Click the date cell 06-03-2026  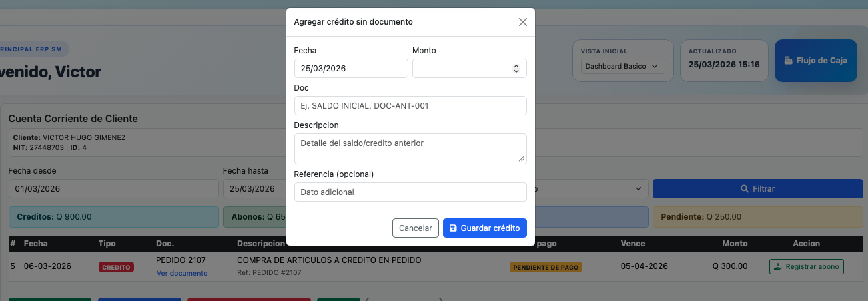[x=47, y=266]
